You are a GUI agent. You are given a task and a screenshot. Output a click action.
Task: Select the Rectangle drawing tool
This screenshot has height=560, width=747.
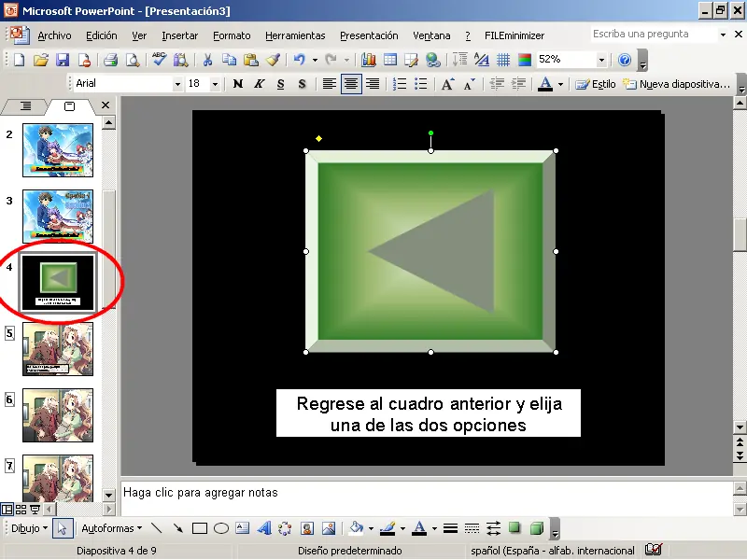[200, 528]
